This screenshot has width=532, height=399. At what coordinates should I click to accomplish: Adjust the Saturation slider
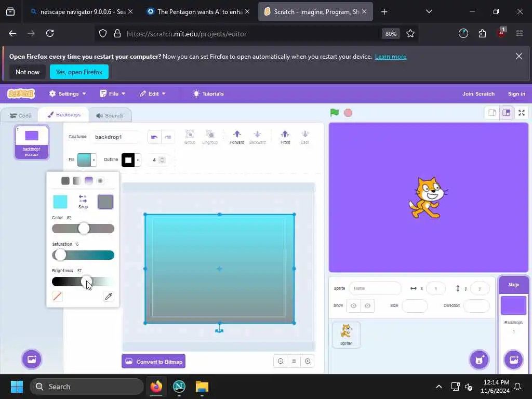tap(83, 255)
